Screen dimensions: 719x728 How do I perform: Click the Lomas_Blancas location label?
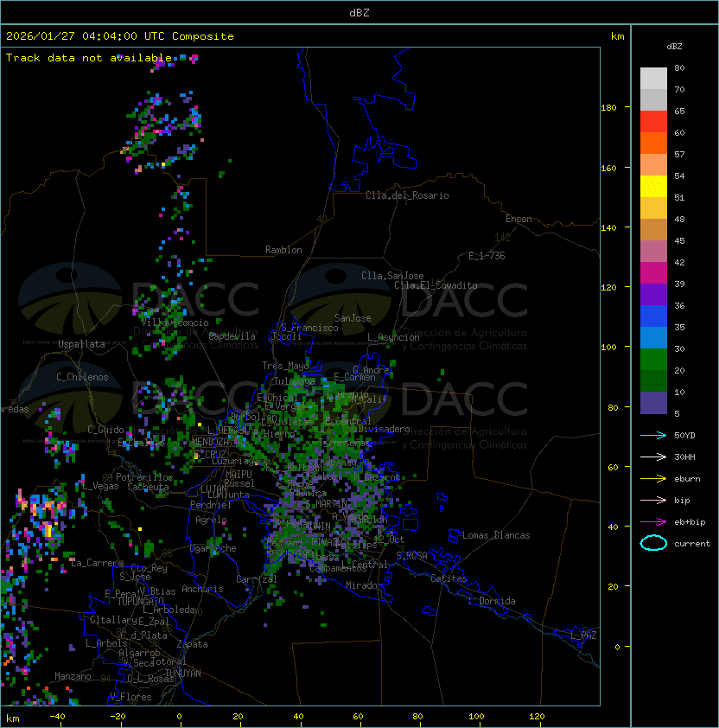click(x=495, y=535)
